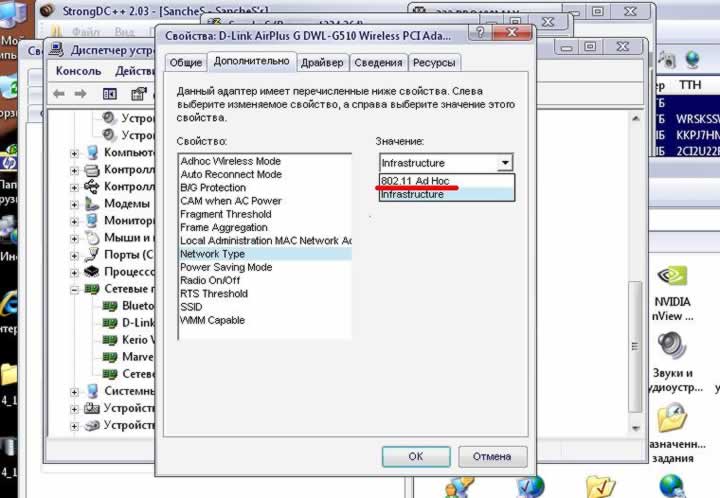Click the console tree toggle toolbar icon
Image resolution: width=720 pixels, height=498 pixels.
pos(110,94)
